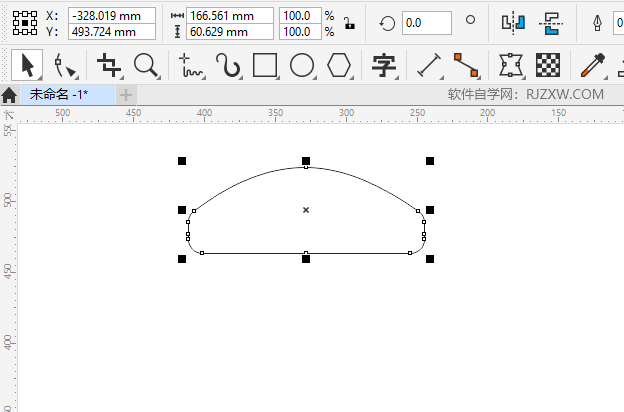Open Polygon tool flyout arrow
Viewport: 624px width, 412px height.
pos(352,78)
